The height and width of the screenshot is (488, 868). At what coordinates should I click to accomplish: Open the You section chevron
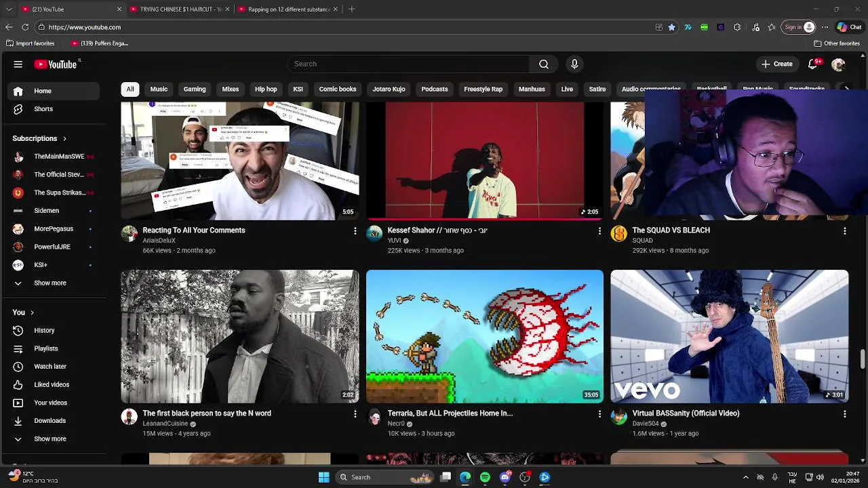[32, 312]
